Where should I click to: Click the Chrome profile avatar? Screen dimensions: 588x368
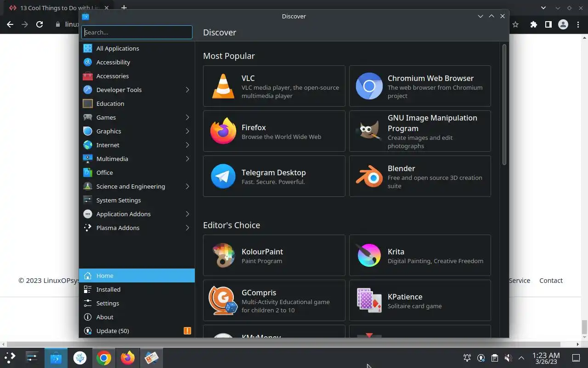click(x=563, y=24)
